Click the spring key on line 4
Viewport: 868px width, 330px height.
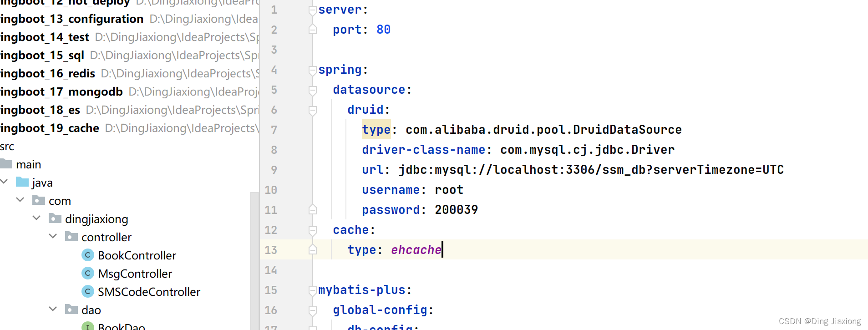340,70
